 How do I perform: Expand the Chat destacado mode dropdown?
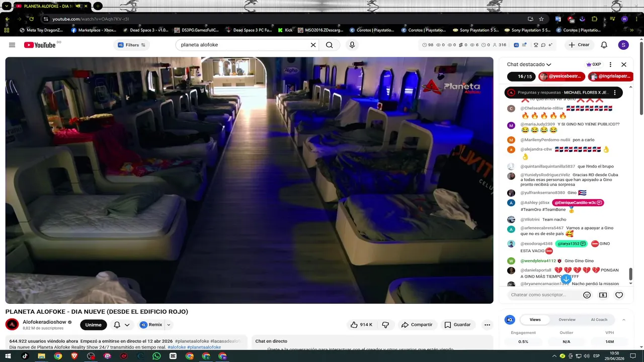pos(529,64)
